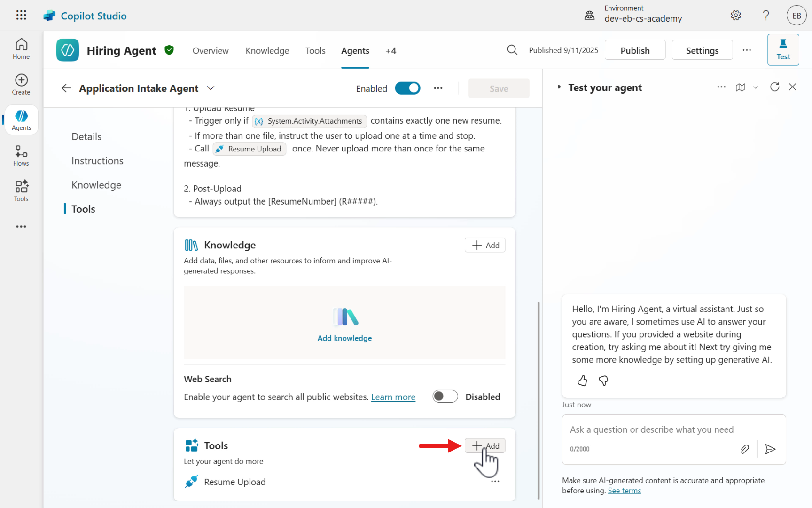This screenshot has height=508, width=812.
Task: Enable the Web Search toggle
Action: [x=445, y=397]
